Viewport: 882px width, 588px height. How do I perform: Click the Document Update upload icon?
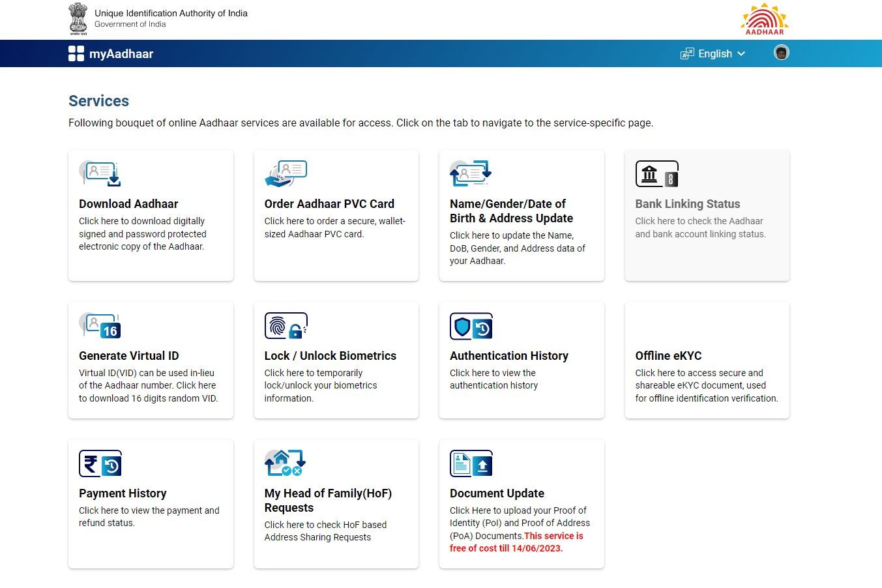(471, 463)
